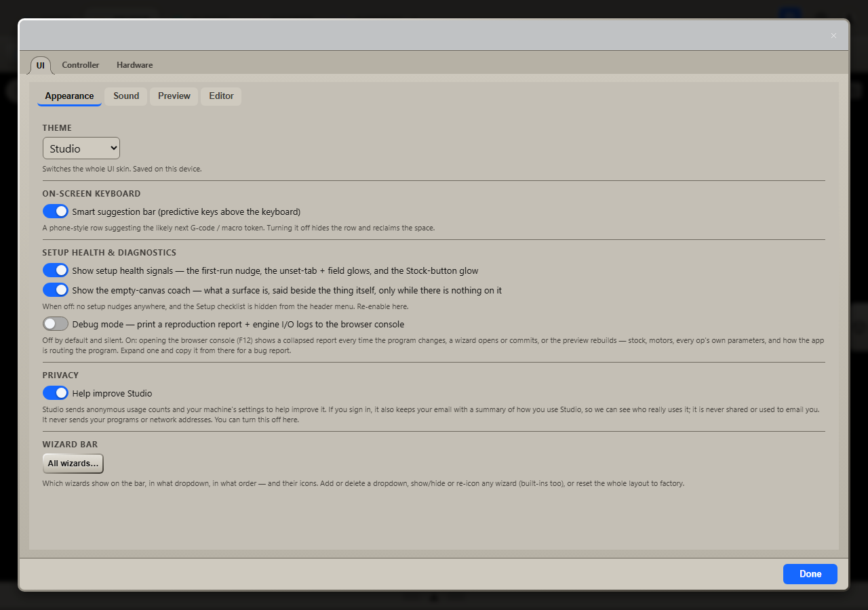Open the Theme dropdown set to Studio
This screenshot has height=610, width=868.
click(81, 148)
